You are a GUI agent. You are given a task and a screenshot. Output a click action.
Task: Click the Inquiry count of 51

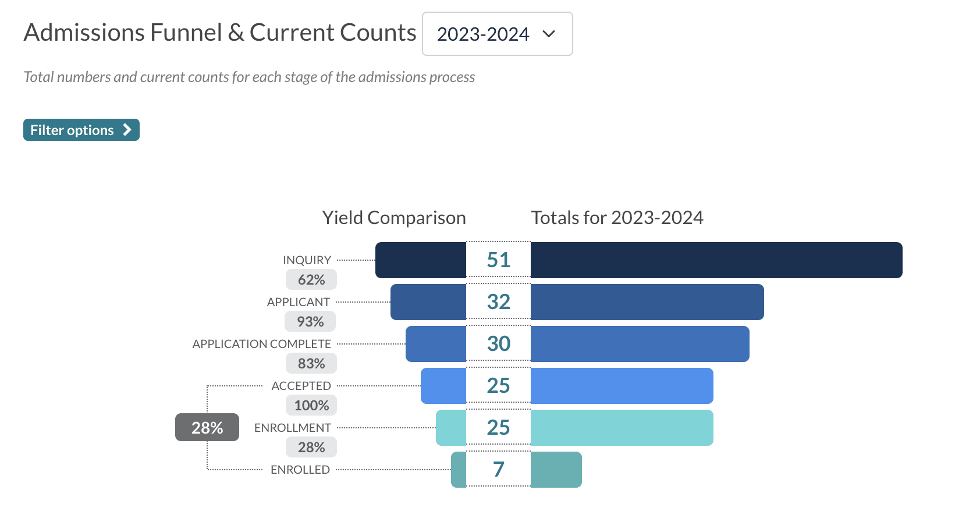click(x=498, y=260)
